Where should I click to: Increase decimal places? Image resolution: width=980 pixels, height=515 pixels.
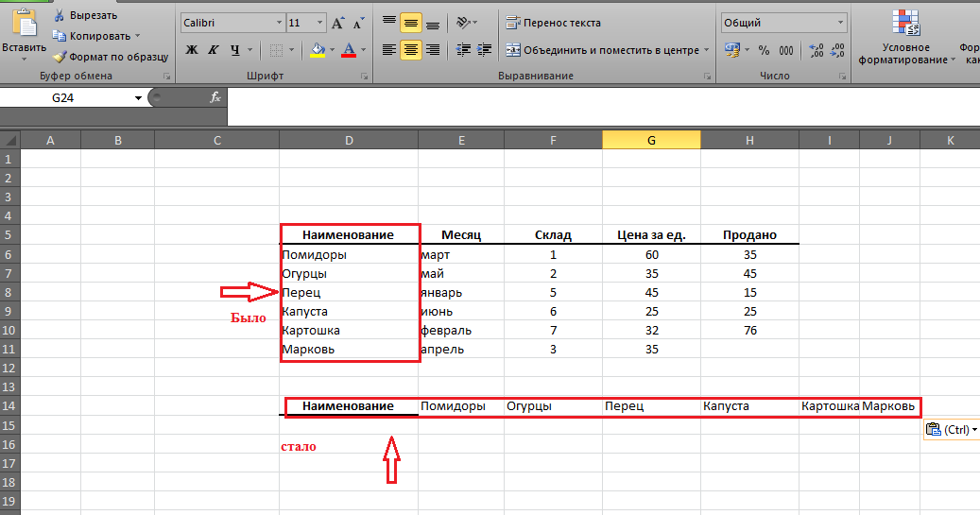coord(817,50)
